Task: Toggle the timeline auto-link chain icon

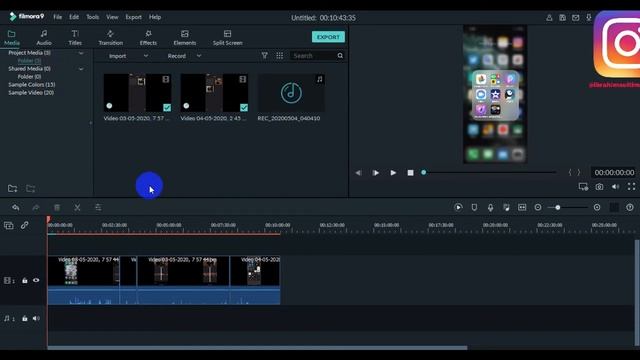Action: coord(24,225)
